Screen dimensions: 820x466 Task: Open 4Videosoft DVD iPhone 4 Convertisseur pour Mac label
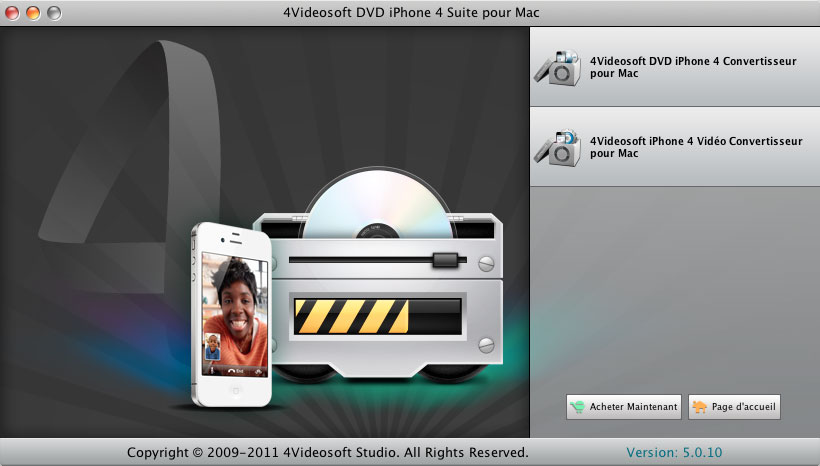point(693,67)
